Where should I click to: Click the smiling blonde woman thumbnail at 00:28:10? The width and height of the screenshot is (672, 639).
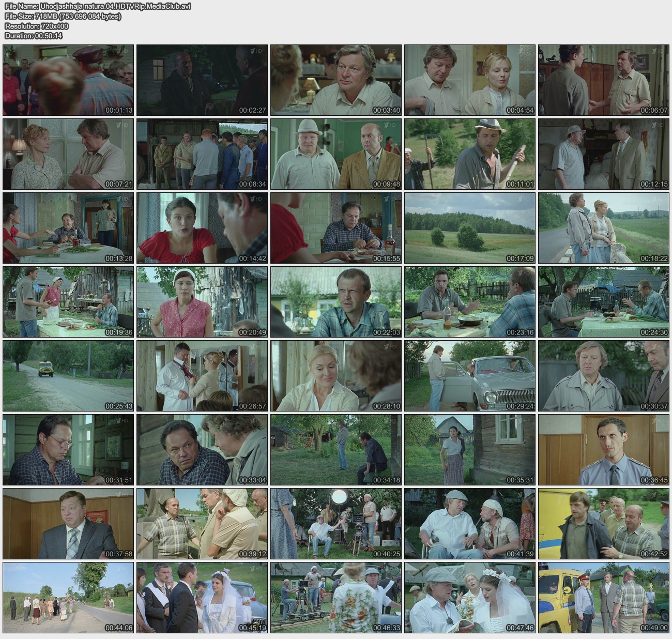[x=336, y=376]
